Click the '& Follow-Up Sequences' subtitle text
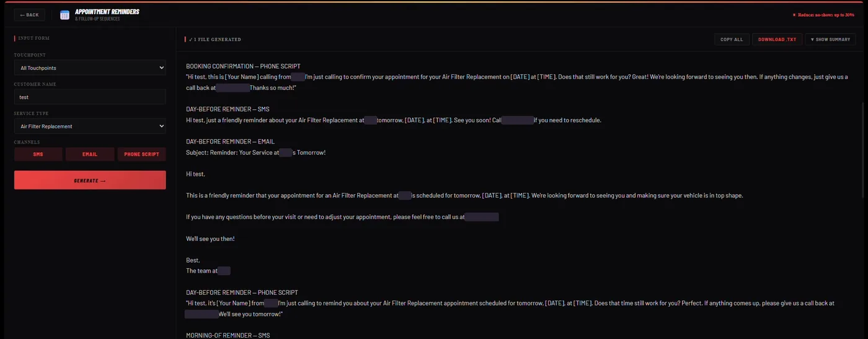 click(97, 19)
